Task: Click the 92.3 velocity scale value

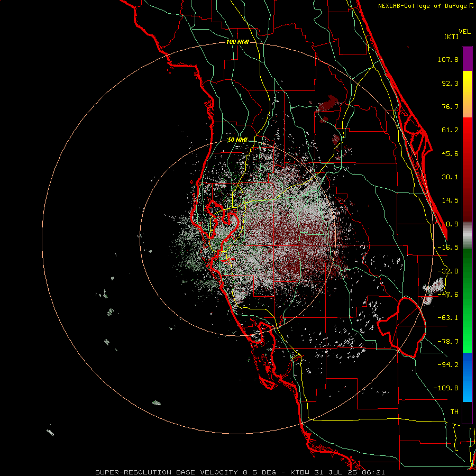Action: (450, 83)
